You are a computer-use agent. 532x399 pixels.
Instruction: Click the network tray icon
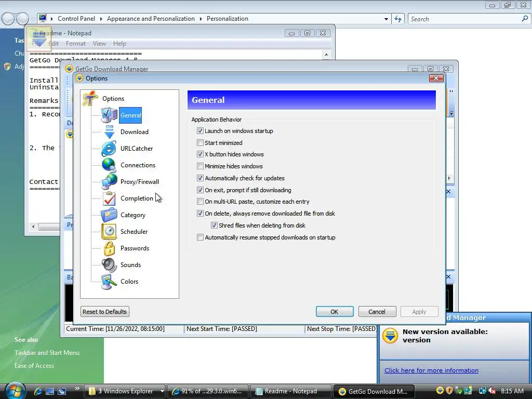click(x=482, y=391)
